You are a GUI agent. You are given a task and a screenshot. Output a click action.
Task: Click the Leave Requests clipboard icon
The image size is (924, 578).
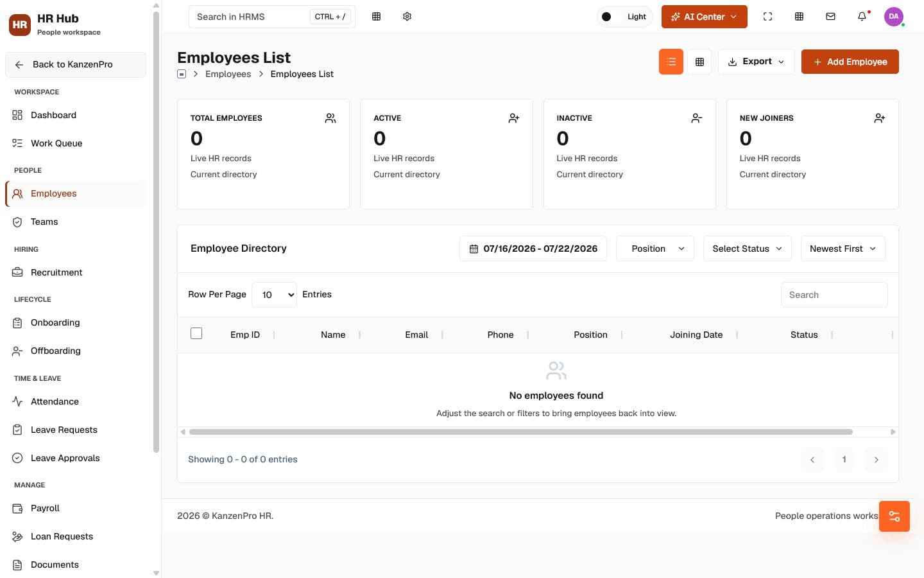click(17, 430)
